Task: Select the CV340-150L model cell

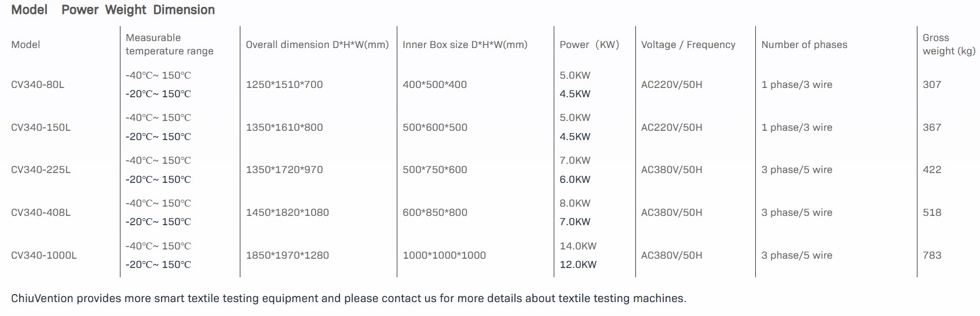Action: pos(41,127)
